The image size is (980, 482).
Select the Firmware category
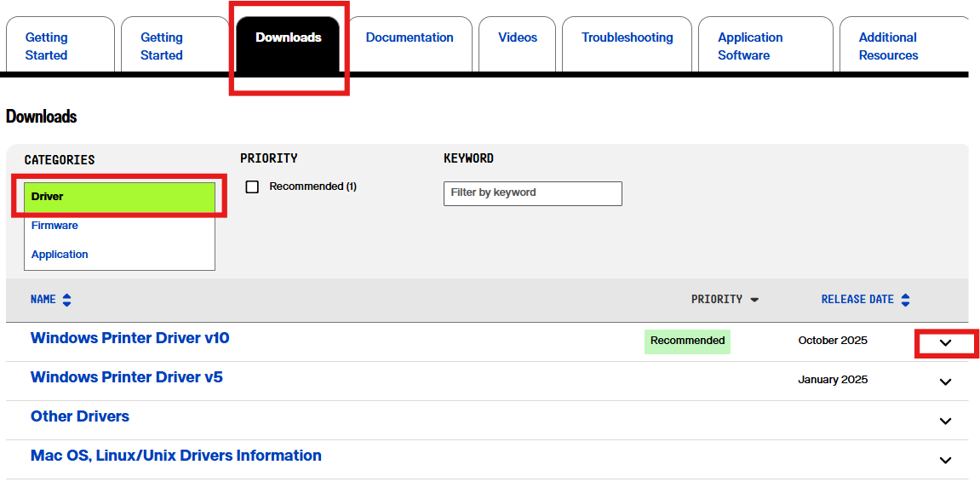coord(54,226)
